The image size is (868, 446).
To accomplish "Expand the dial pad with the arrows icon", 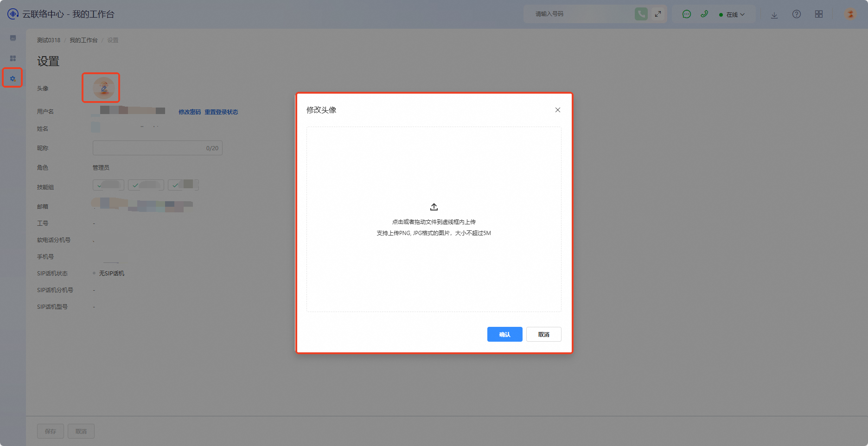I will 658,14.
